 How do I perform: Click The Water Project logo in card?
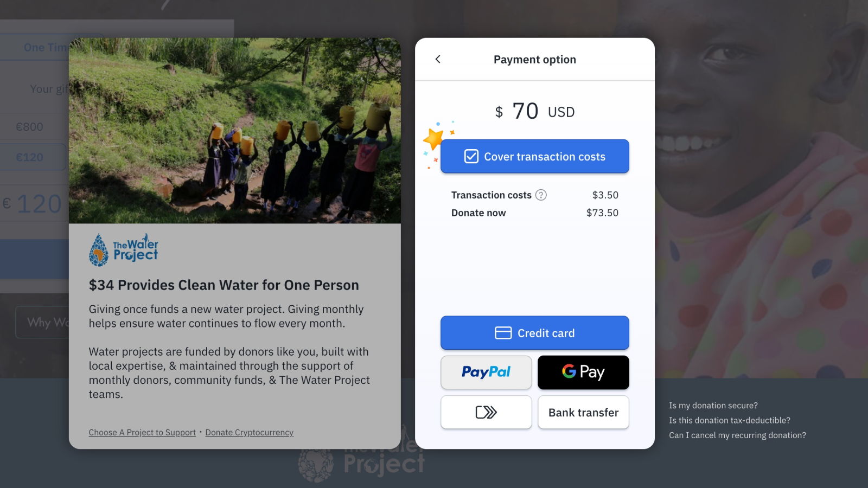124,250
